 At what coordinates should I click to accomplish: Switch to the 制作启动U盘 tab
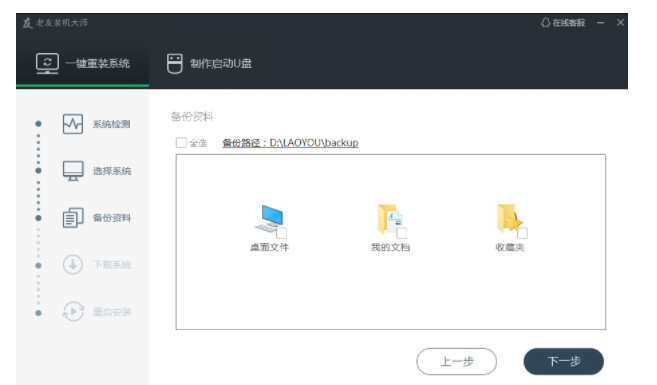[x=209, y=64]
